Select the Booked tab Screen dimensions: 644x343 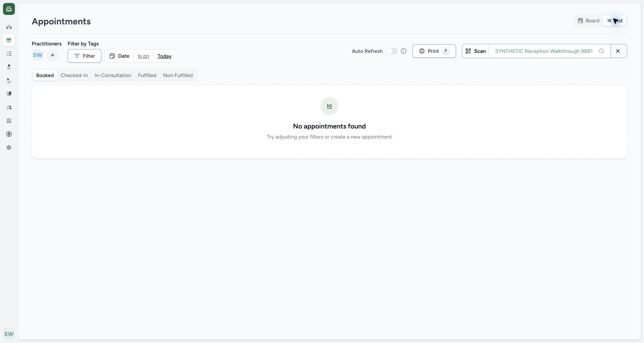(x=45, y=75)
